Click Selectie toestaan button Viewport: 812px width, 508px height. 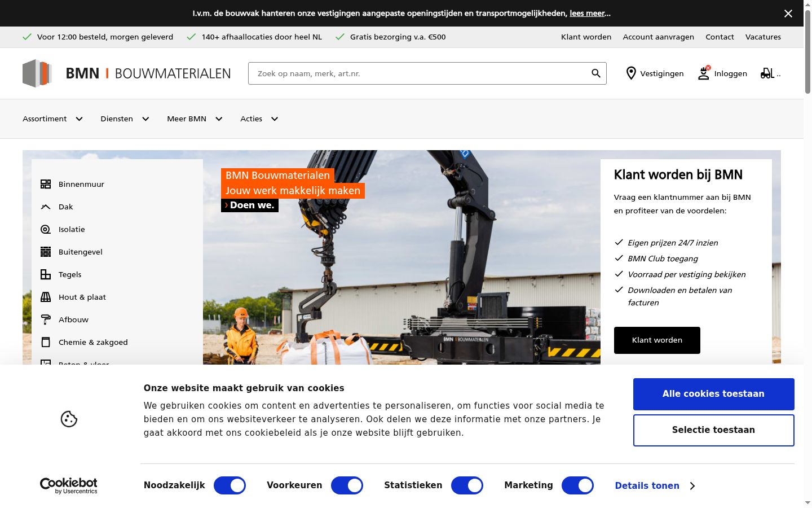click(714, 430)
